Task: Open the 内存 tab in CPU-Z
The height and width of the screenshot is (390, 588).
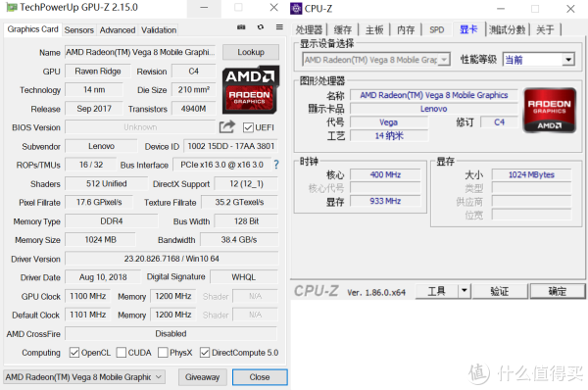Action: [406, 29]
